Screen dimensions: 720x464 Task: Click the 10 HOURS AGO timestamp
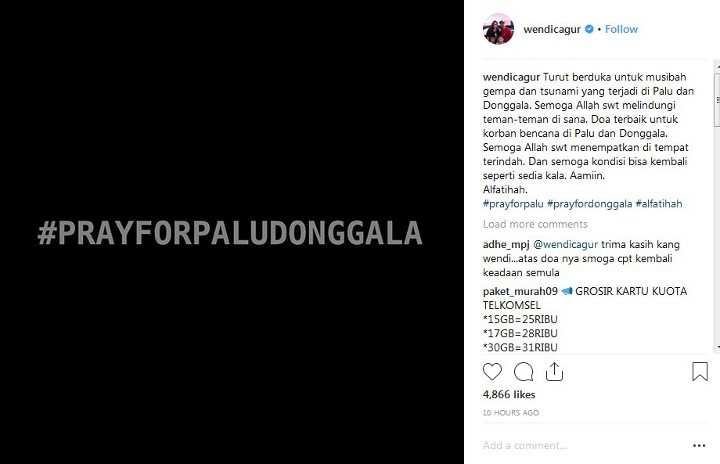pos(511,413)
